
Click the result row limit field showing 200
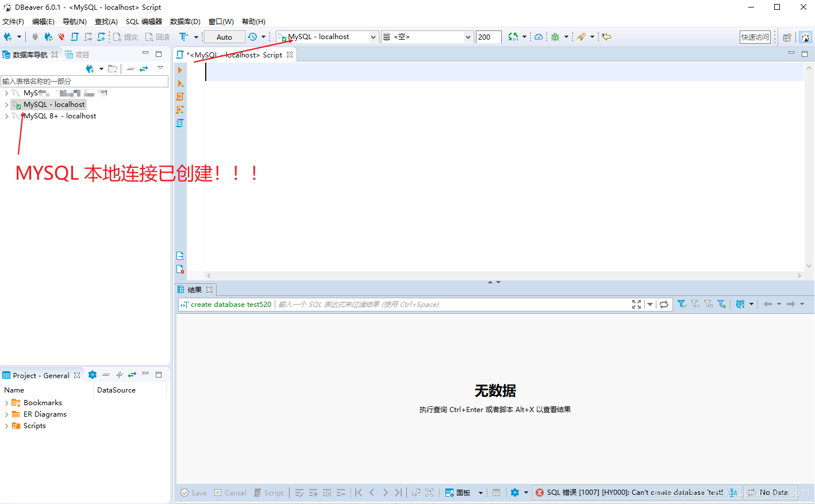click(489, 37)
